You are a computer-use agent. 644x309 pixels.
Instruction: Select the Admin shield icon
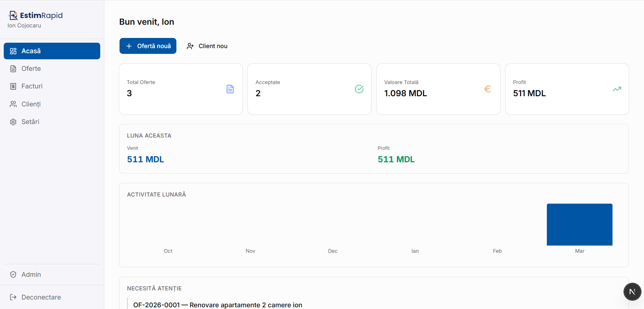[x=13, y=274]
